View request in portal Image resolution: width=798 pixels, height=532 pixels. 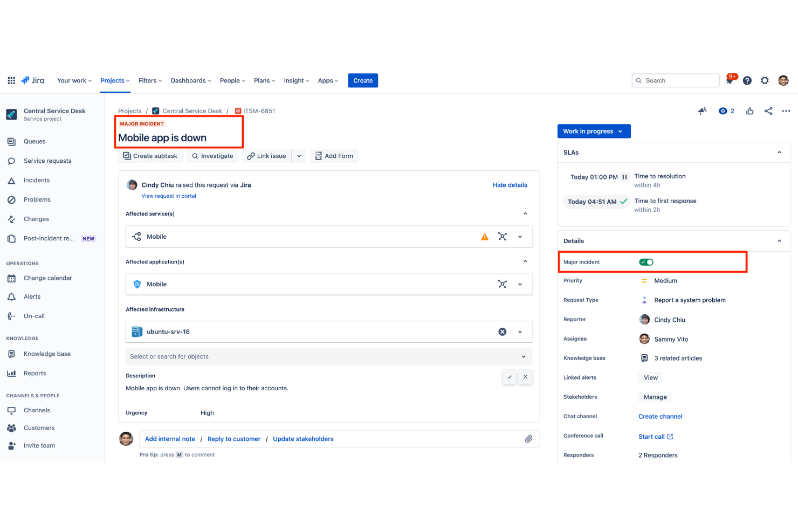[169, 196]
